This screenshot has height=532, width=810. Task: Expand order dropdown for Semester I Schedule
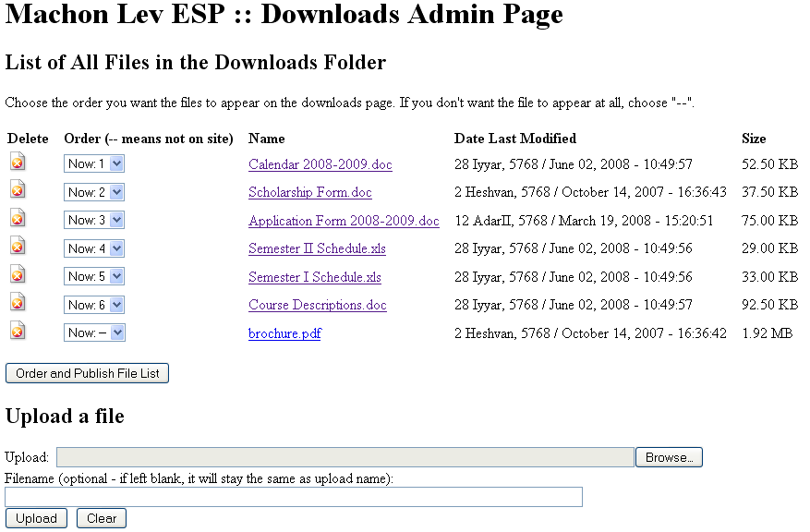coord(94,276)
